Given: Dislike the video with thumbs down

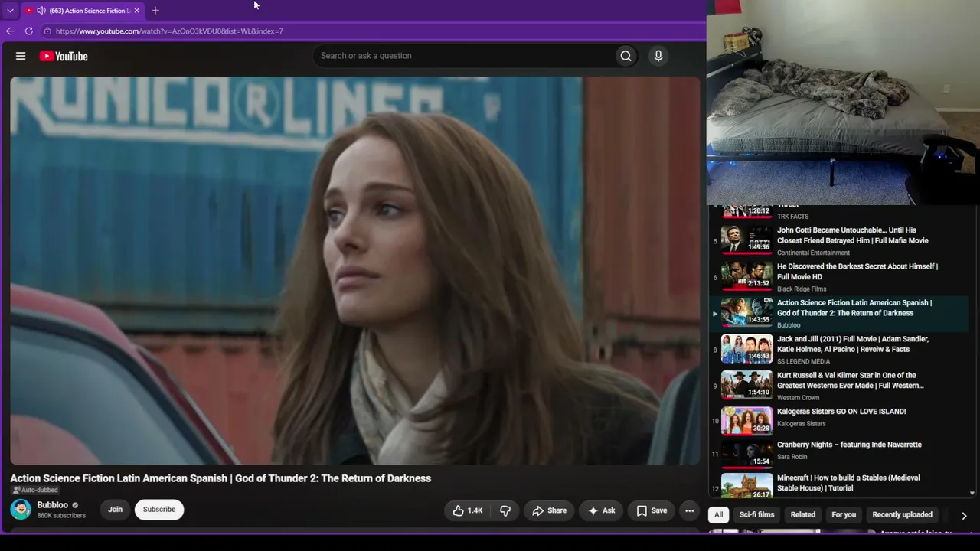Looking at the screenshot, I should point(505,510).
